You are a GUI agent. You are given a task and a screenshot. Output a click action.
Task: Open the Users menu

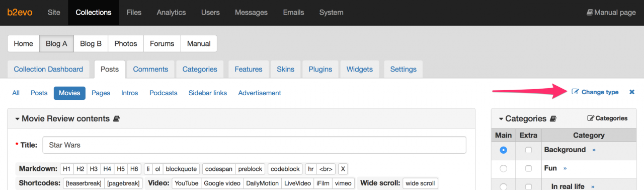coord(210,13)
